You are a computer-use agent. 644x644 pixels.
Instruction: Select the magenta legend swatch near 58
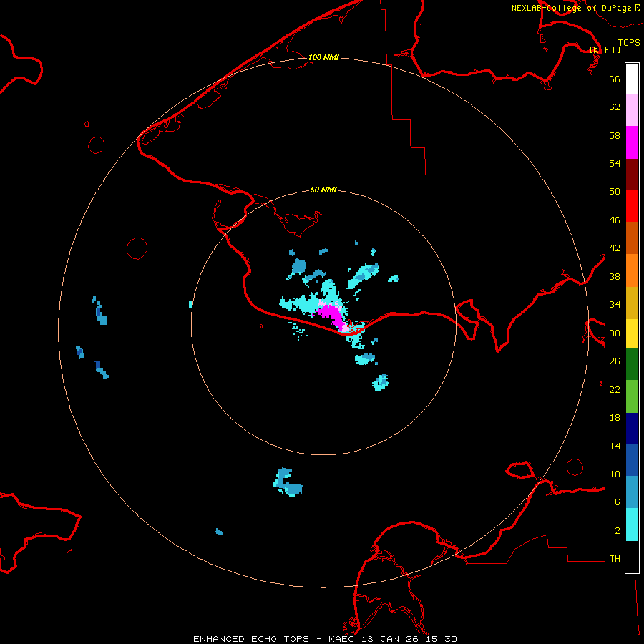point(632,142)
